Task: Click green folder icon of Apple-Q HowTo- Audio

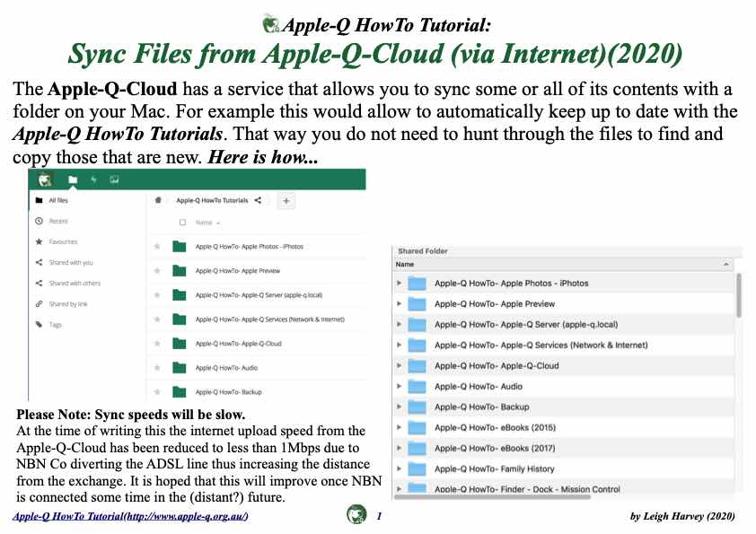Action: [180, 367]
